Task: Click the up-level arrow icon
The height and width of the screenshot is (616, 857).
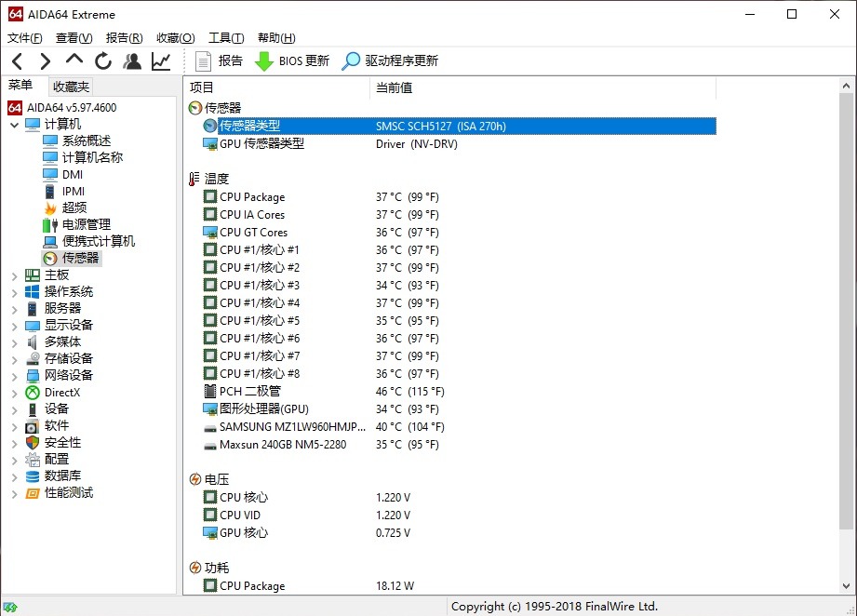Action: [x=74, y=59]
